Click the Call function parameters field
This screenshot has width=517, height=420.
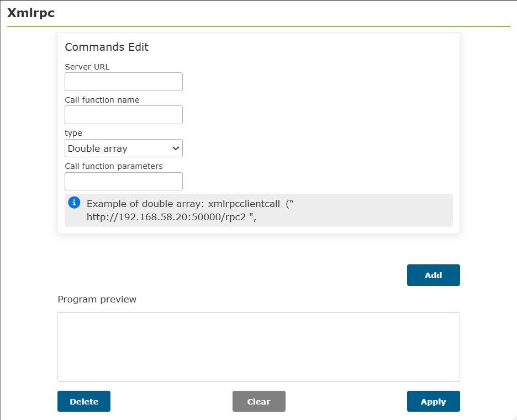(x=124, y=181)
